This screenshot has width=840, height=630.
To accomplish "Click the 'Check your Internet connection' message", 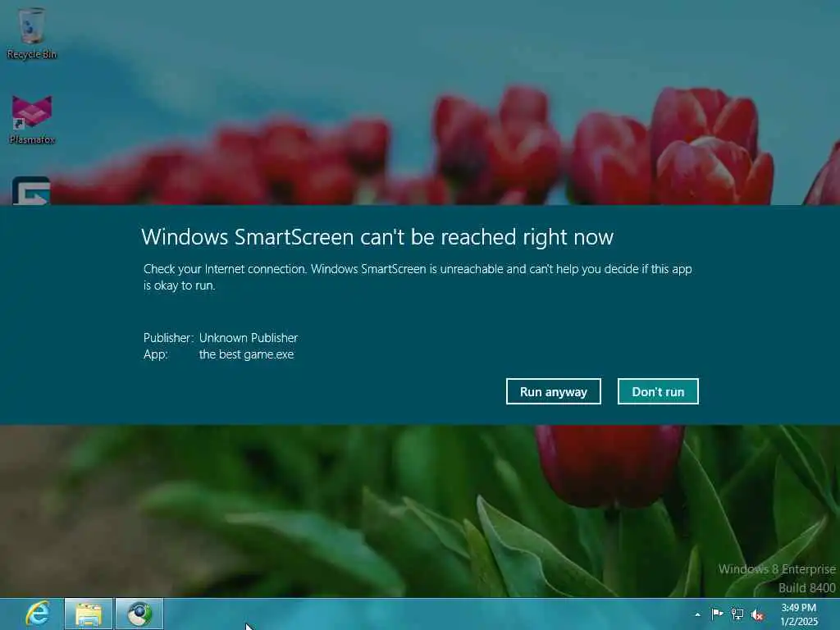I will (x=418, y=277).
